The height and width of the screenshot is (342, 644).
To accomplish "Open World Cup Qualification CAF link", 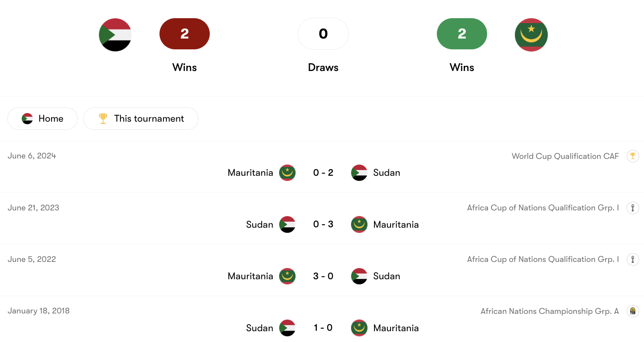I will coord(565,156).
